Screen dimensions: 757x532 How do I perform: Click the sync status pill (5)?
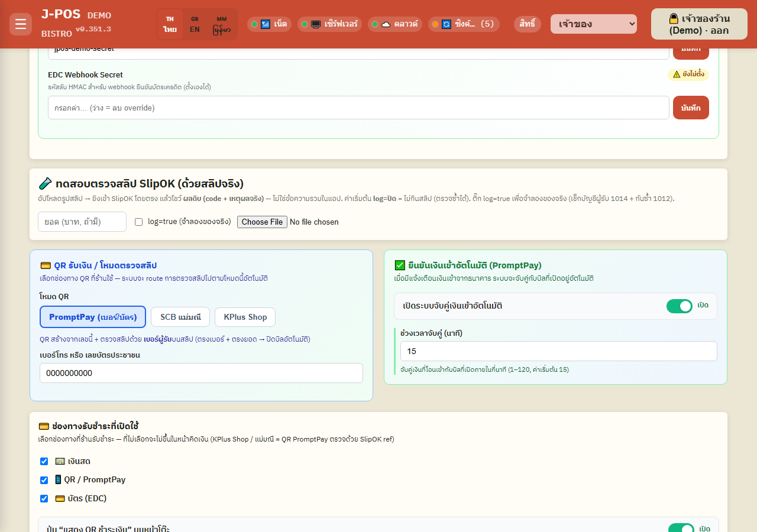464,24
